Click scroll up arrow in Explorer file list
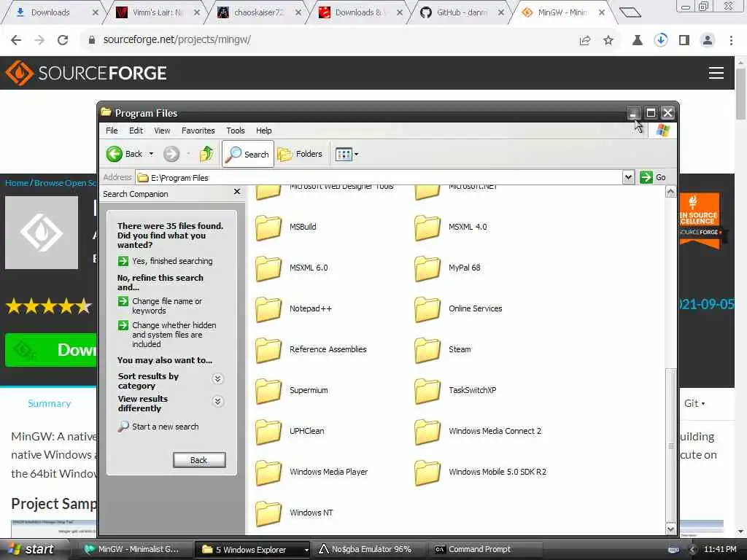Viewport: 747px width, 560px height. coord(671,192)
